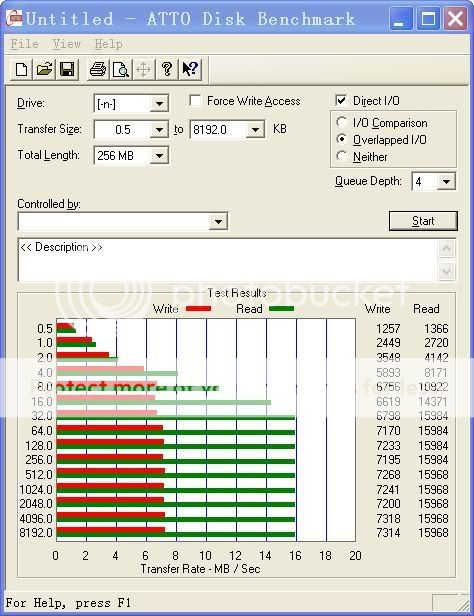
Task: Click the 0.5 row label in chart
Action: tap(45, 328)
